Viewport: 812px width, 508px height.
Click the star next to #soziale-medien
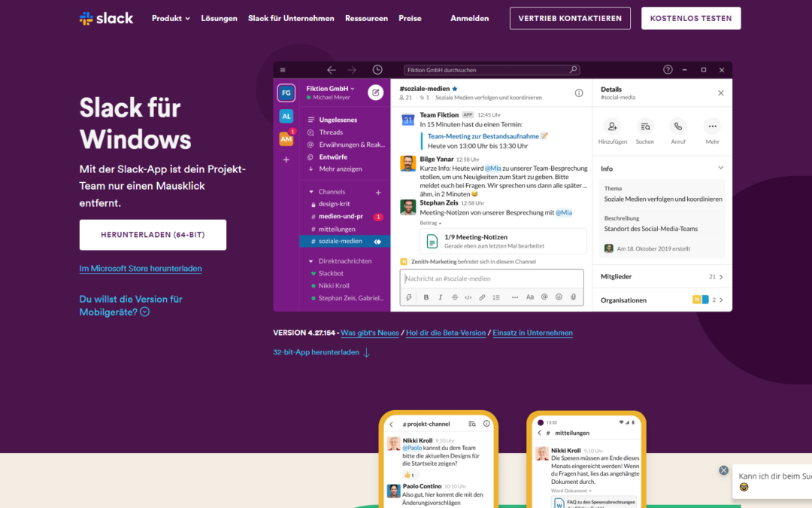(x=455, y=89)
